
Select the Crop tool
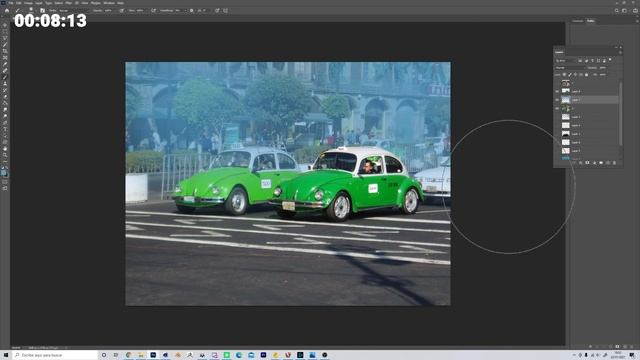[x=5, y=51]
